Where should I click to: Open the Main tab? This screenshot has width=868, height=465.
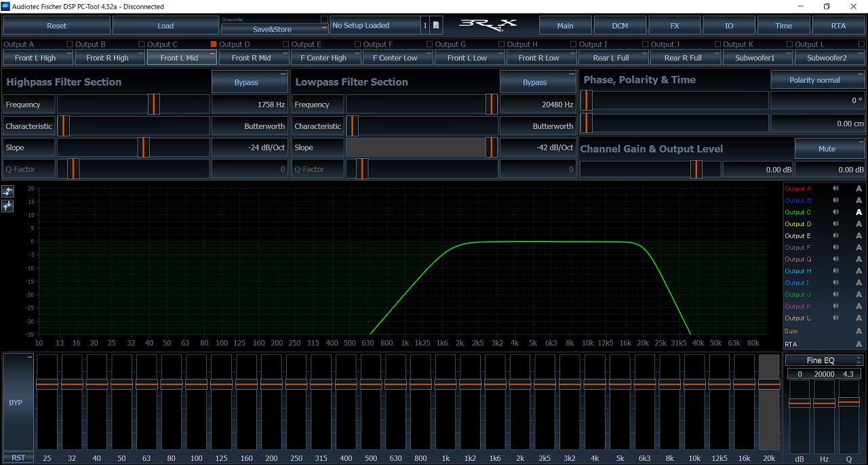pos(565,26)
